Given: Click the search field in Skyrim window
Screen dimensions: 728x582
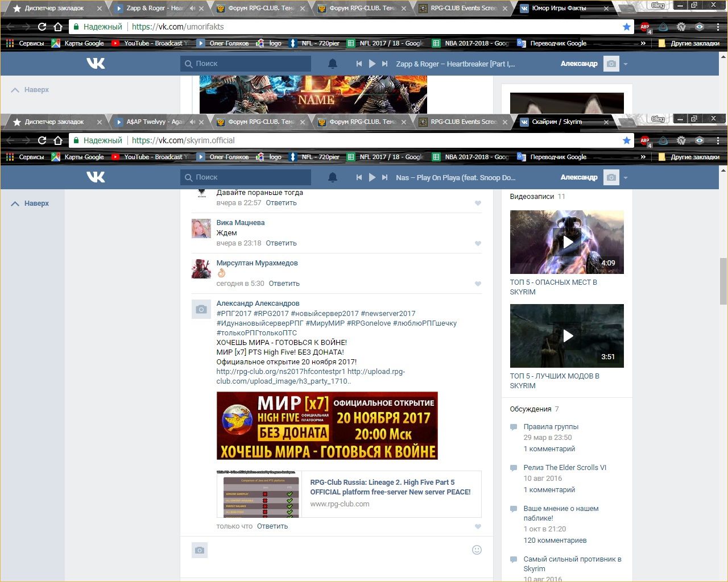Looking at the screenshot, I should coord(246,177).
